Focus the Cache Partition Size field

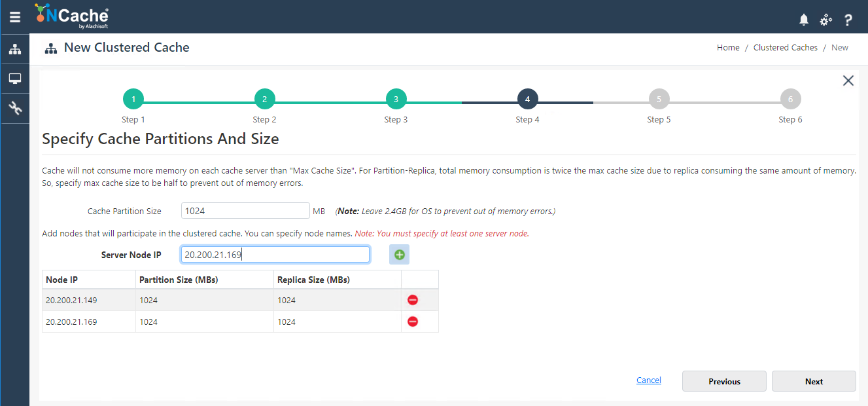[x=245, y=211]
